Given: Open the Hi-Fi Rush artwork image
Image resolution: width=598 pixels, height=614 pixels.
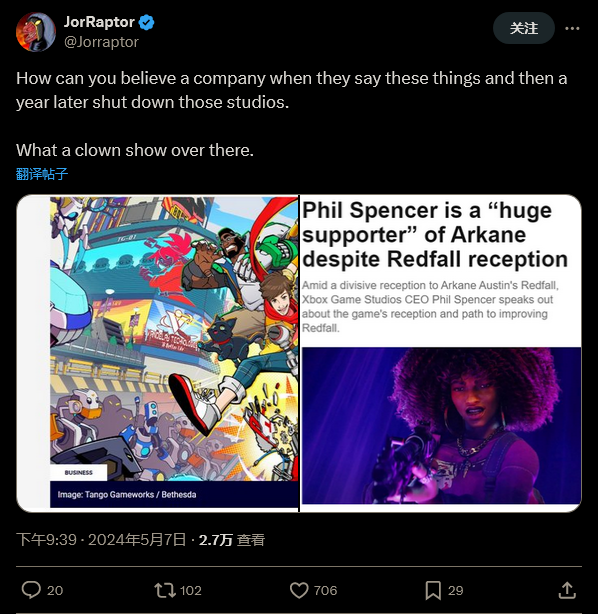Looking at the screenshot, I should [157, 353].
